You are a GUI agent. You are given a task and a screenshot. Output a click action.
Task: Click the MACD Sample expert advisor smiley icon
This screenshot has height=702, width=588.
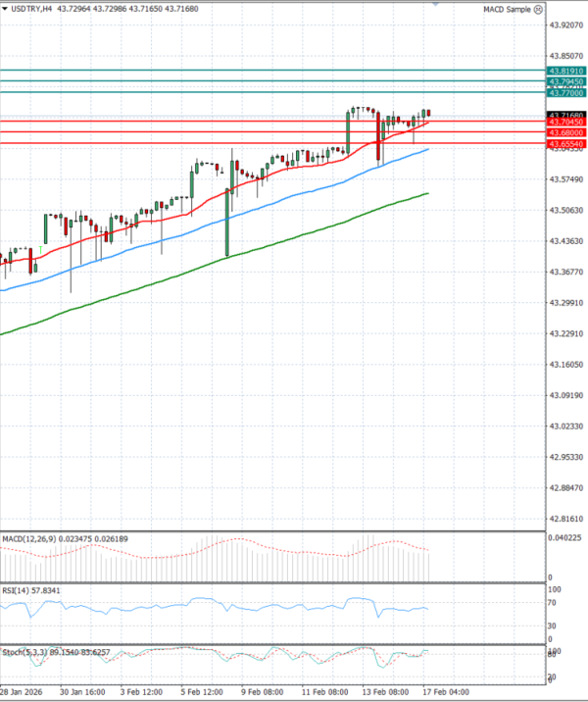[x=536, y=9]
